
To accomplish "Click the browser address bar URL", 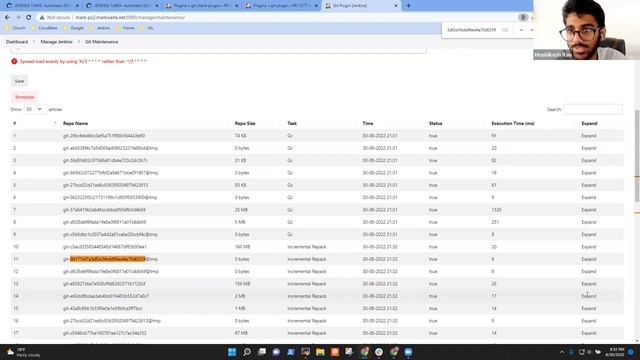I will tap(130, 18).
